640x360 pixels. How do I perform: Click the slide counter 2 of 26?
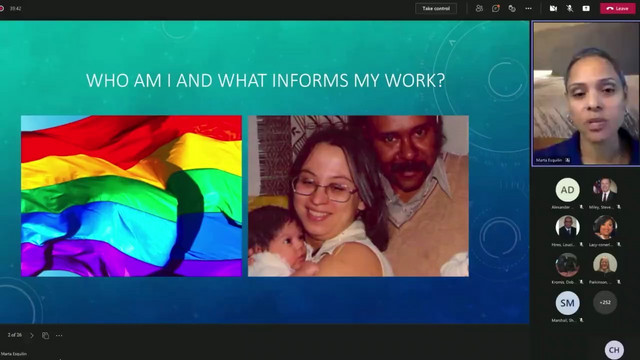pos(15,335)
